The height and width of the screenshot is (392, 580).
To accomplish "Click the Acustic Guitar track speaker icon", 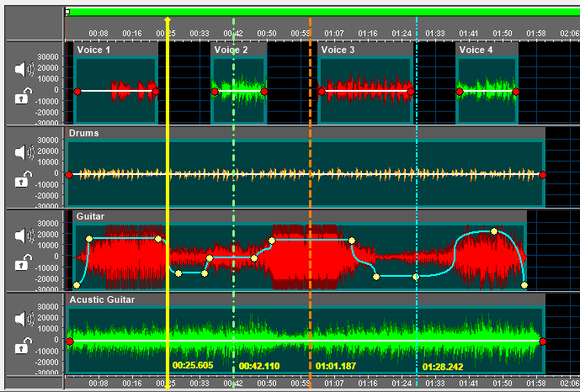I will click(x=25, y=319).
